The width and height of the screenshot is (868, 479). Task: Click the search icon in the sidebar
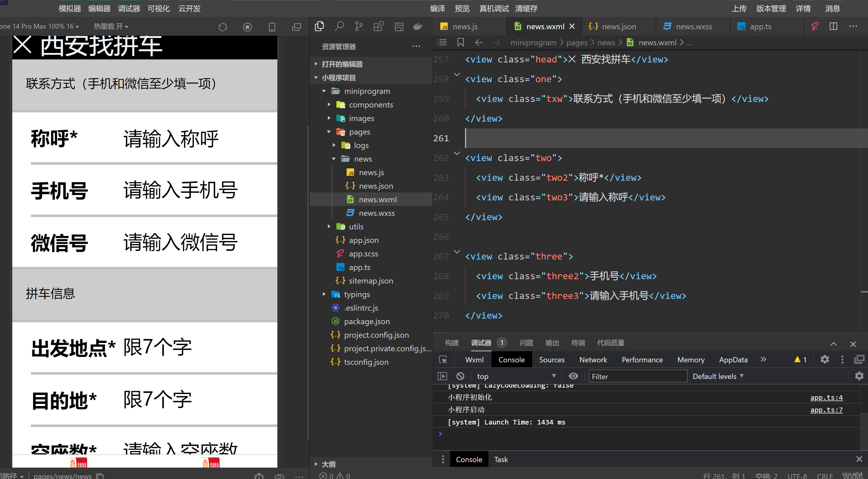(x=339, y=26)
